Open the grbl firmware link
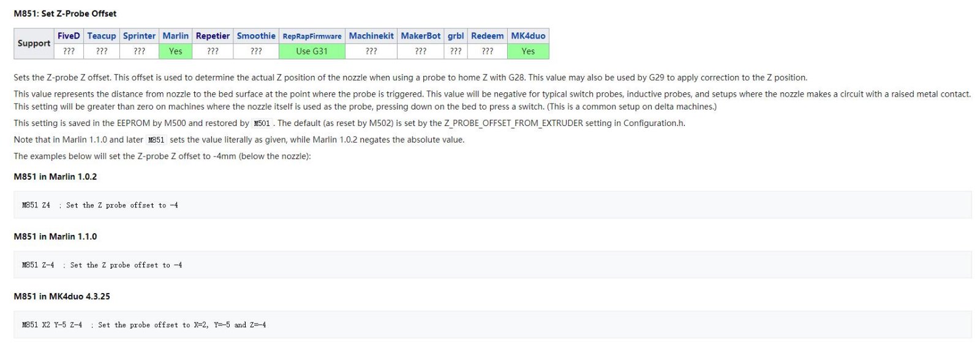 pos(456,36)
